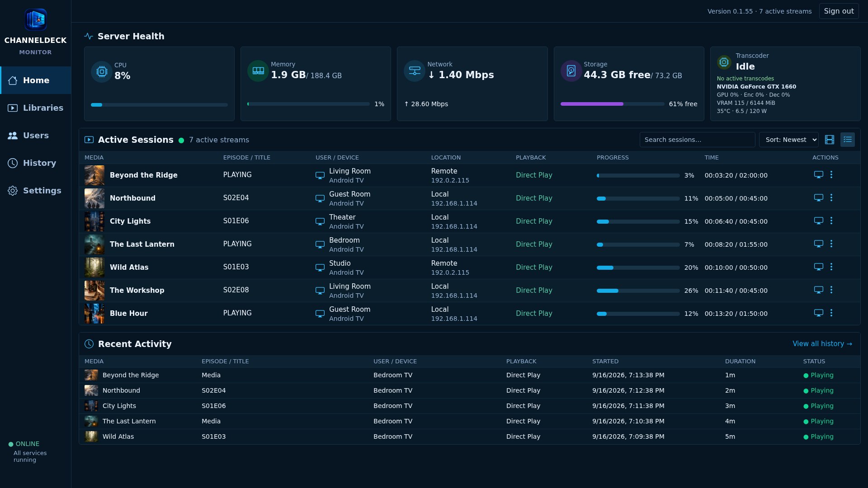This screenshot has height=488, width=868.
Task: Open more options for Northbound session
Action: pyautogui.click(x=831, y=198)
